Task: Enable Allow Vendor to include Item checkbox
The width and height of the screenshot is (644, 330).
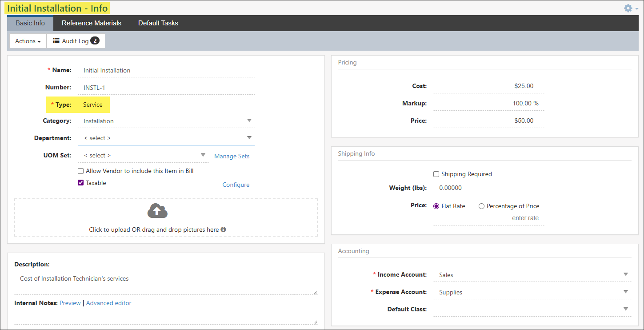Action: tap(80, 171)
